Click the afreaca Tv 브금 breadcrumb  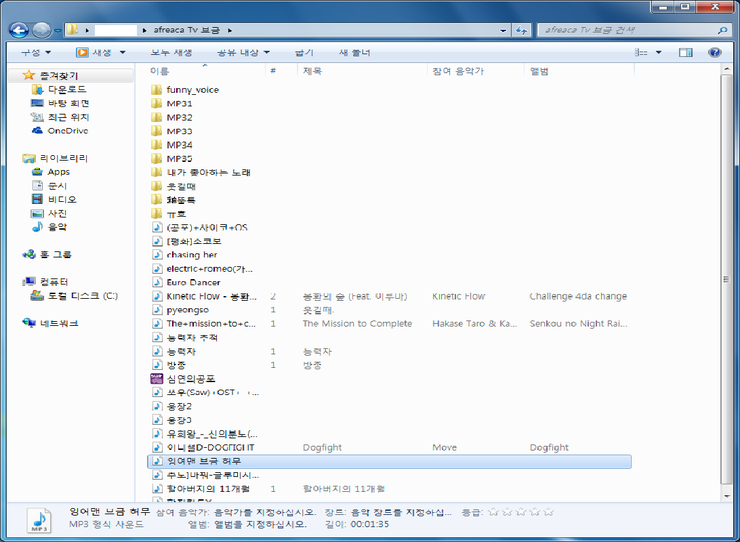pyautogui.click(x=186, y=30)
